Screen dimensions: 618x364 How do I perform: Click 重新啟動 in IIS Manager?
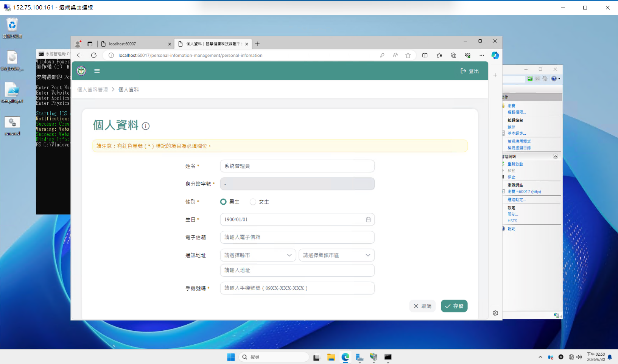point(515,164)
